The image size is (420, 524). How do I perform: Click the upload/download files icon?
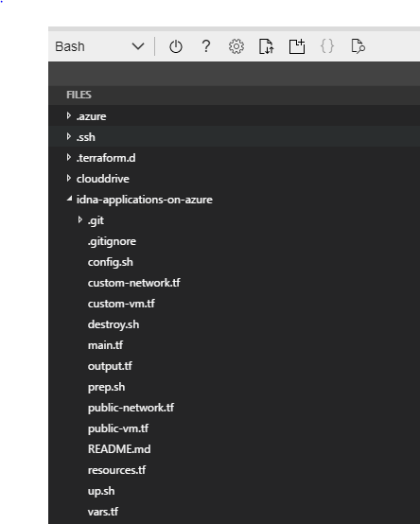click(x=267, y=46)
